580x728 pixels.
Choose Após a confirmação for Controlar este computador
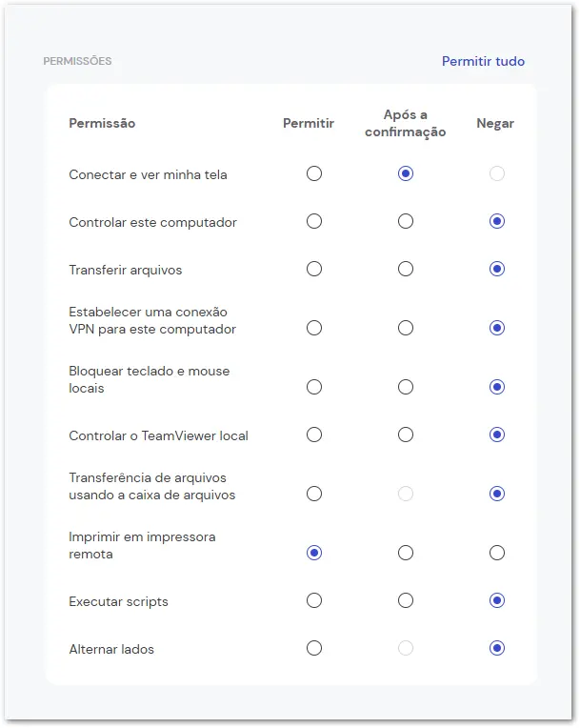406,221
